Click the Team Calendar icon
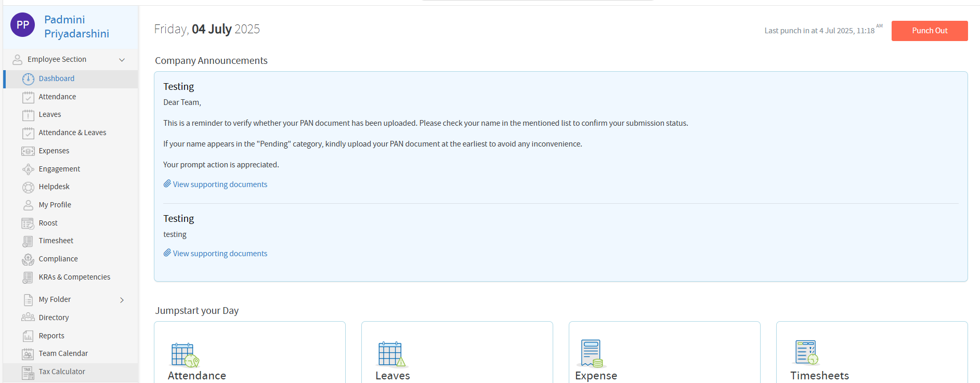Screen dimensions: 980x383 click(28, 354)
